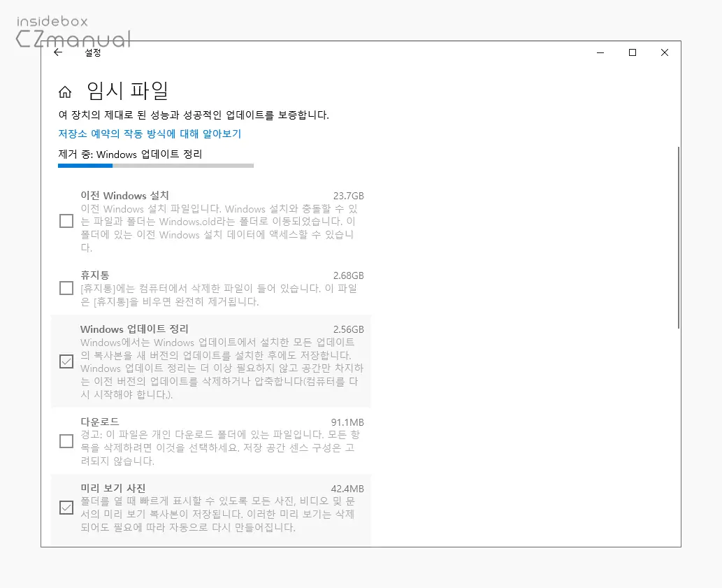Click the 2.68GB size value

tap(349, 275)
